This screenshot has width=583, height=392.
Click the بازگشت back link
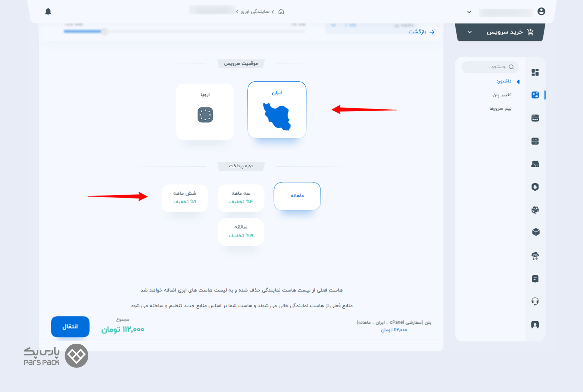(421, 32)
